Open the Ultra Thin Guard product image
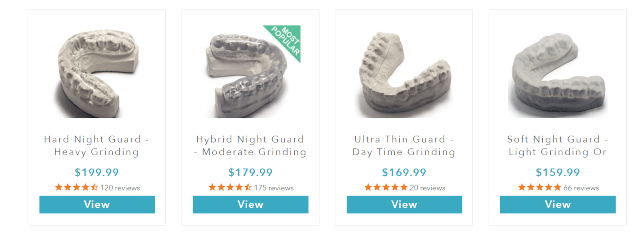 (x=404, y=72)
